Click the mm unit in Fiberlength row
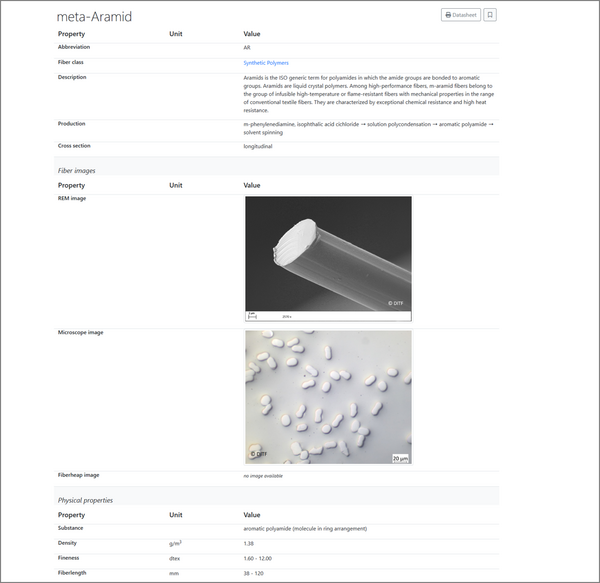 coord(174,573)
